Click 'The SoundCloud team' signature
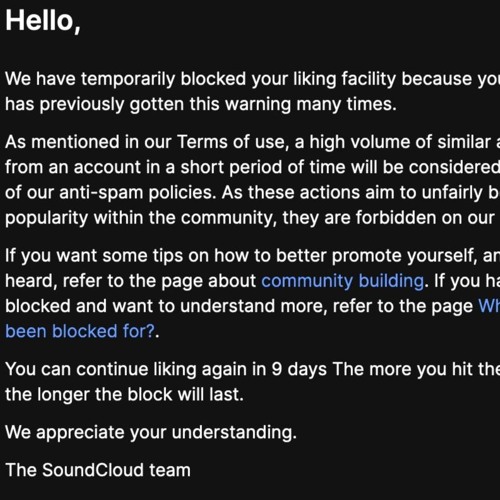 pos(98,470)
